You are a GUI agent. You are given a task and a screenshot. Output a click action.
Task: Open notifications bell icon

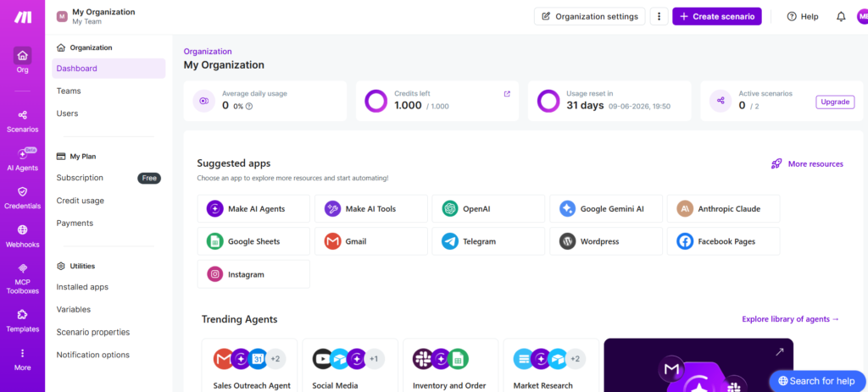point(841,17)
